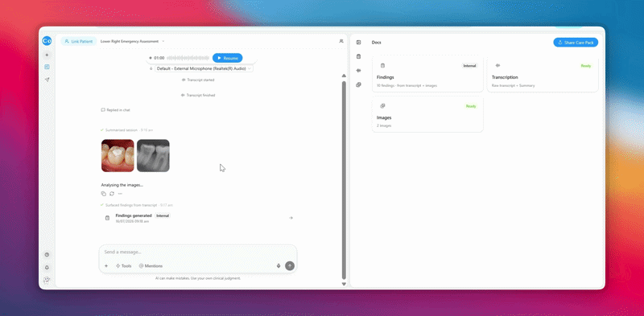Open notifications bell in left sidebar
The height and width of the screenshot is (316, 644).
pyautogui.click(x=47, y=268)
